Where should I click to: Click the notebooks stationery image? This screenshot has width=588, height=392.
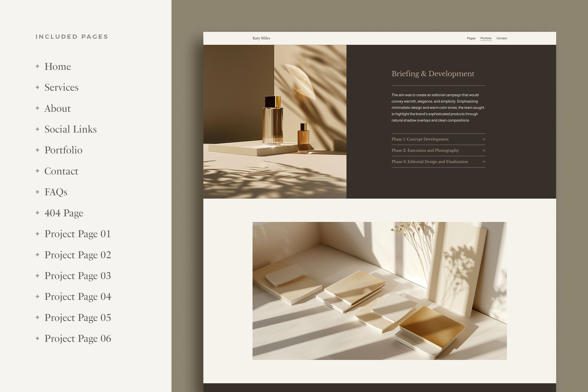click(380, 291)
